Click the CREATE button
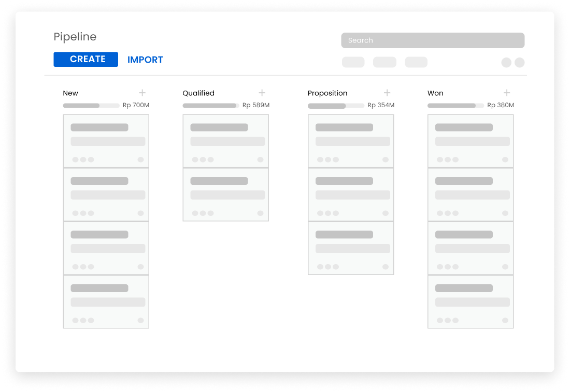Image resolution: width=570 pixels, height=392 pixels. [x=86, y=60]
